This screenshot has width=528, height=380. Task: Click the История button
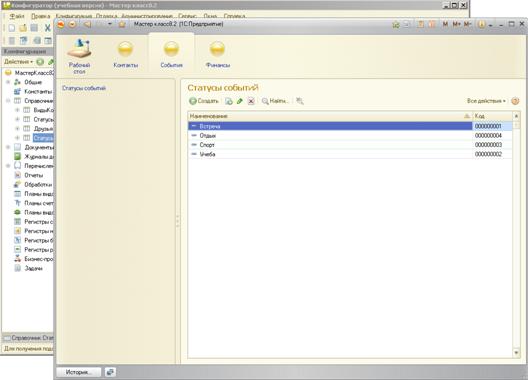pos(78,372)
